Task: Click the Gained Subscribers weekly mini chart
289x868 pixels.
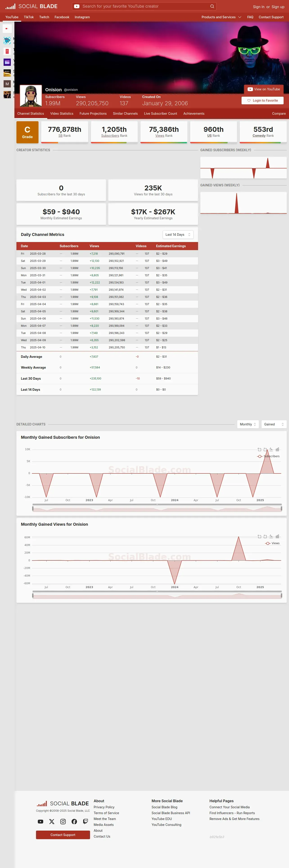Action: pyautogui.click(x=243, y=168)
